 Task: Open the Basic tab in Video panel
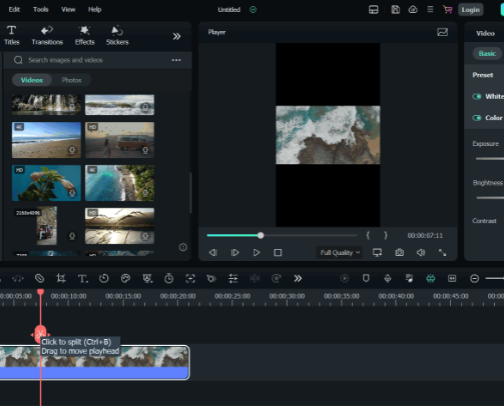[487, 53]
